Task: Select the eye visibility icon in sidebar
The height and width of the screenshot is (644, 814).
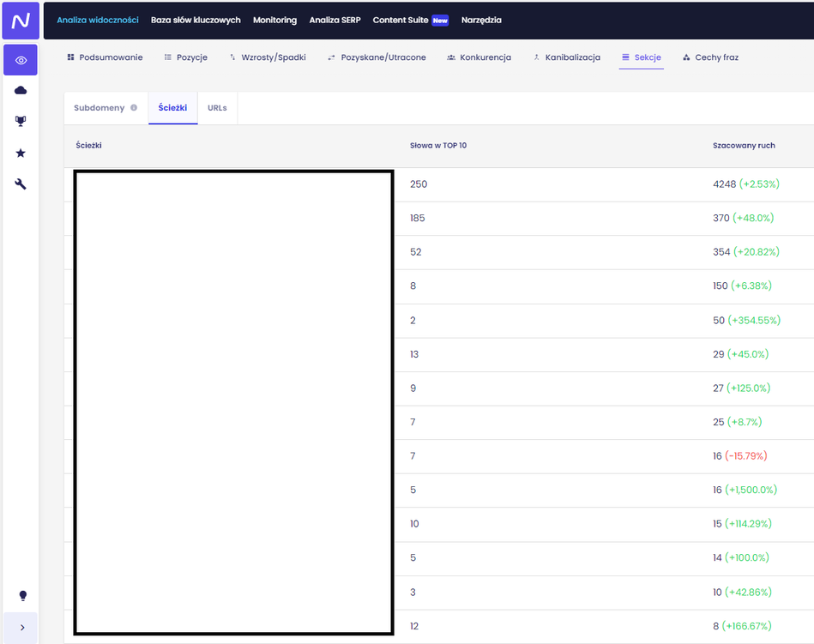Action: [21, 61]
